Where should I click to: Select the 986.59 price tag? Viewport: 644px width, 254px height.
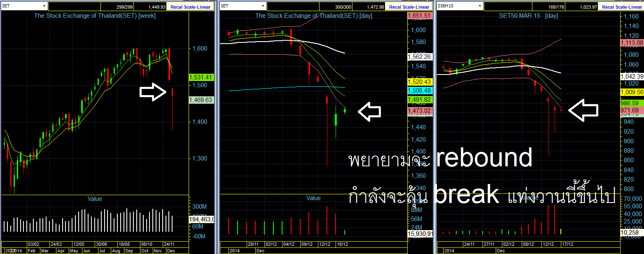tap(632, 103)
